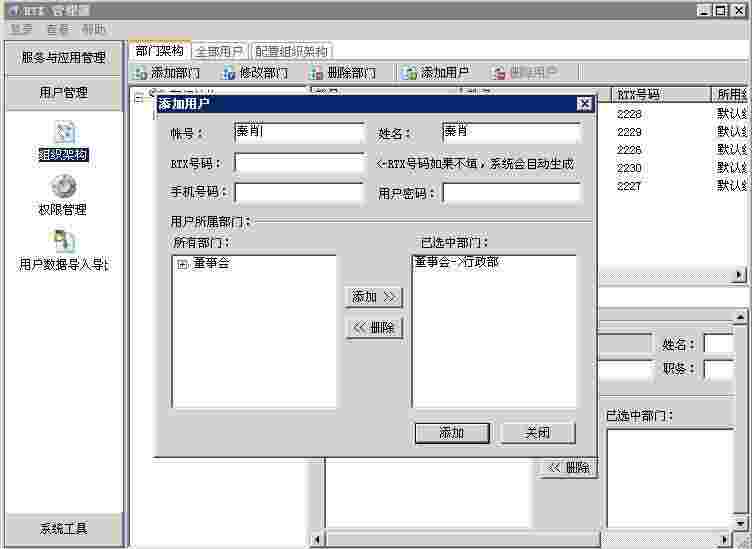Click the << 删除 button behind the dialog
The image size is (752, 549).
pos(569,467)
